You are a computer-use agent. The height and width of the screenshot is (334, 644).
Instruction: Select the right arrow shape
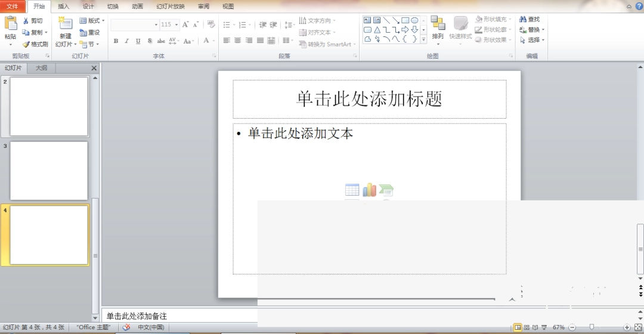tap(405, 30)
